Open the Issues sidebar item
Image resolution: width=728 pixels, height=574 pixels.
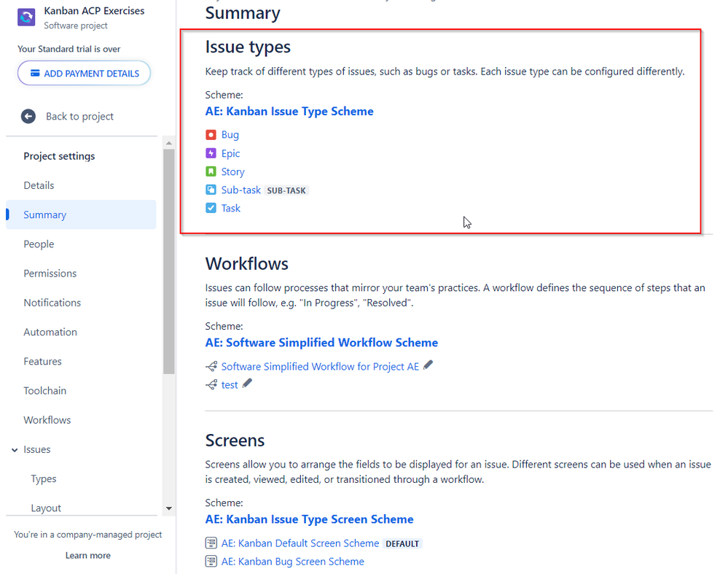[37, 449]
